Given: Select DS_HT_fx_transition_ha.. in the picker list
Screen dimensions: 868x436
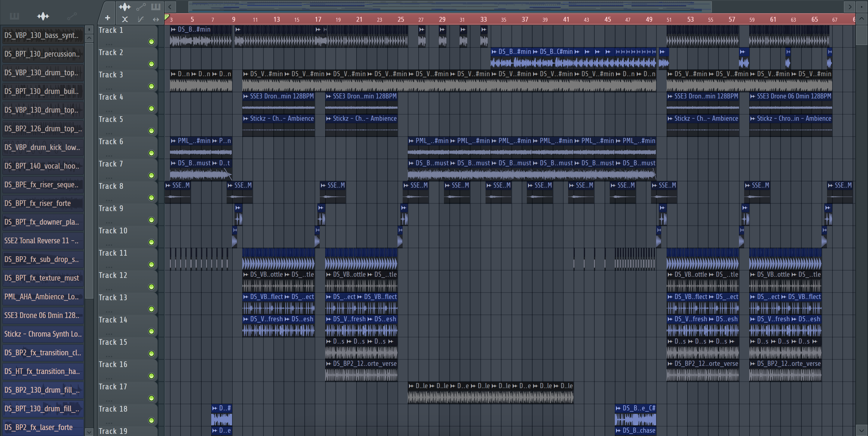Looking at the screenshot, I should coord(43,371).
